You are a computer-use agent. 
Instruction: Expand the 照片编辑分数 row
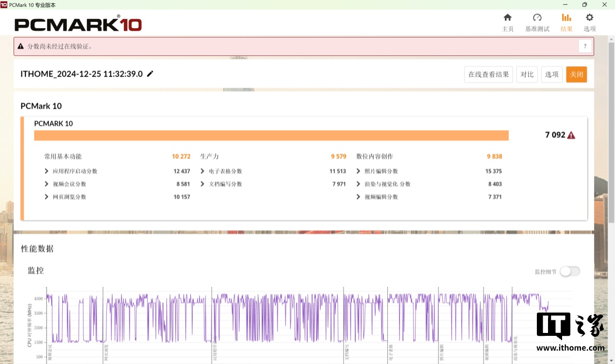(x=358, y=171)
